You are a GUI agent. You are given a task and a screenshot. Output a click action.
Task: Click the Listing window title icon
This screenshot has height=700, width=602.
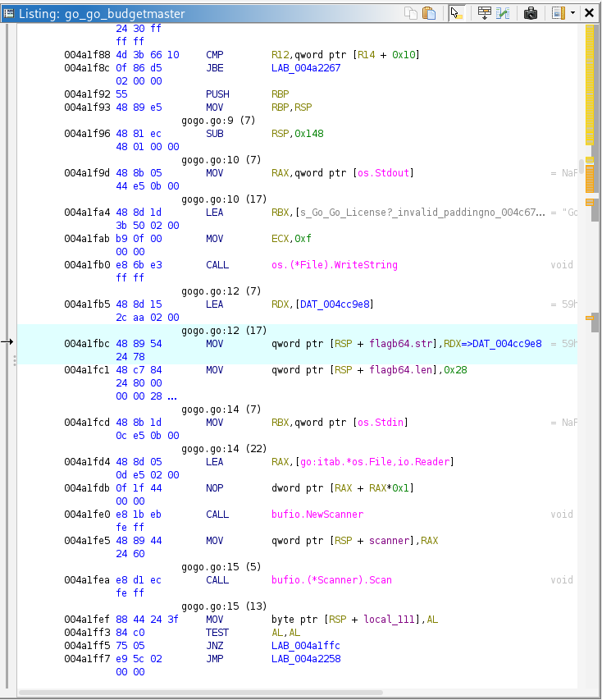pos(9,13)
